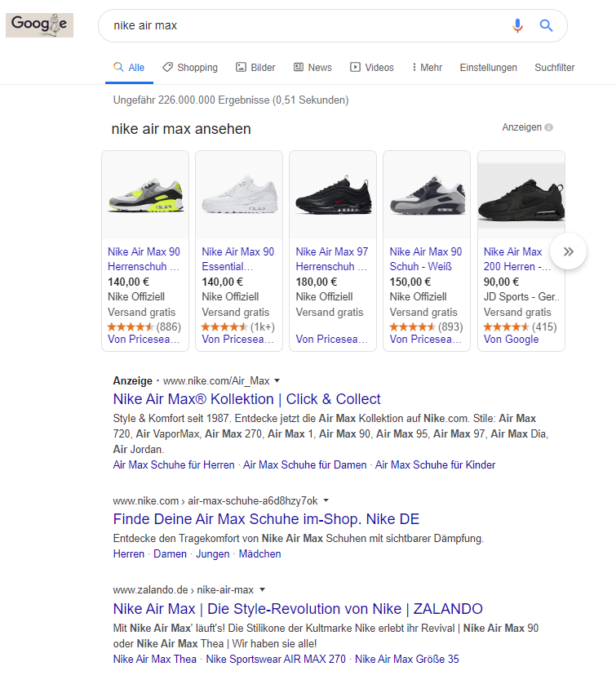Open the Suchfilter tools option

tap(555, 68)
